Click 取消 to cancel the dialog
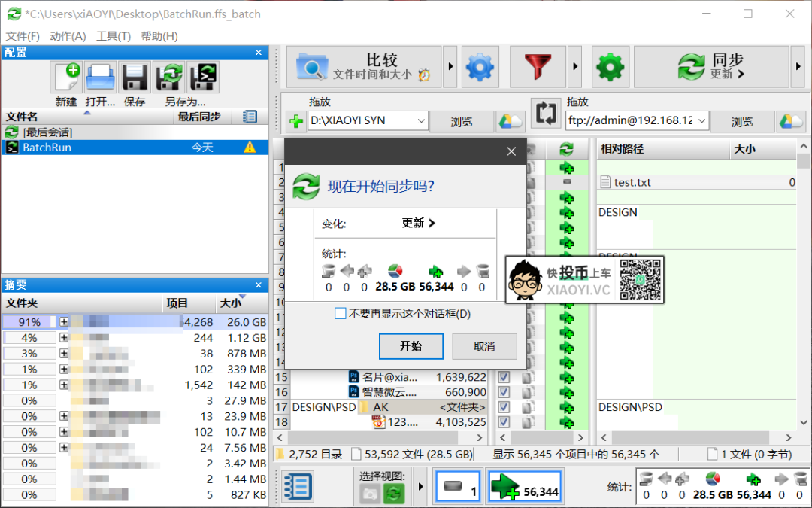 coord(484,346)
